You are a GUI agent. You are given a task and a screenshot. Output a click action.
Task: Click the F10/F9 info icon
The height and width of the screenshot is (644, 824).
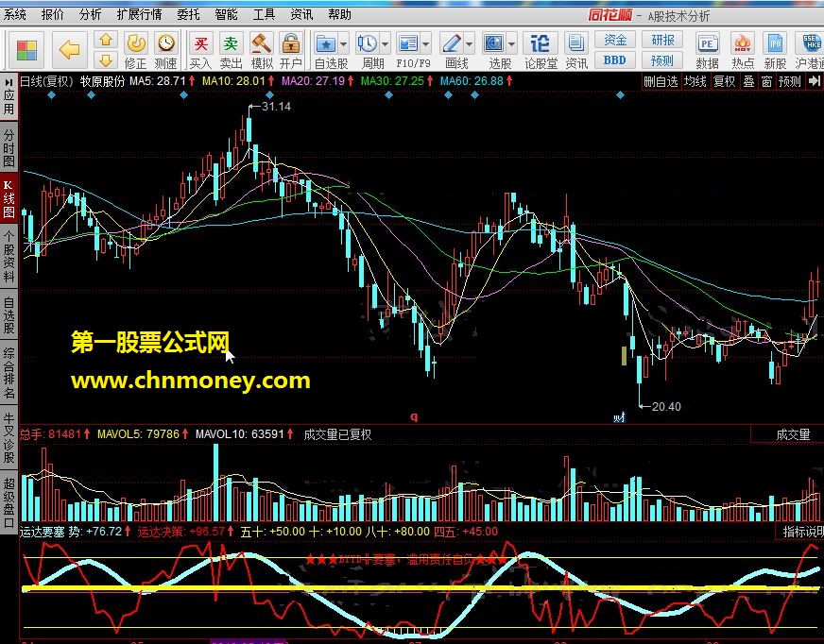[x=408, y=44]
